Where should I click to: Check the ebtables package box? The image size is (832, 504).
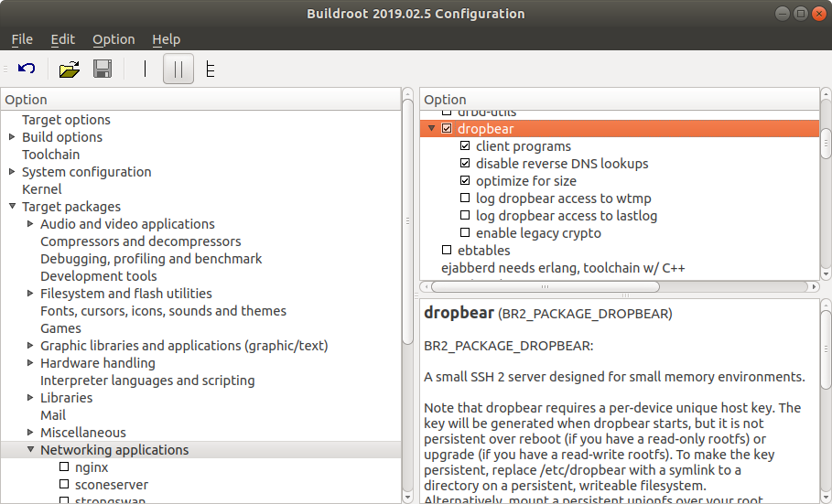[x=447, y=250]
